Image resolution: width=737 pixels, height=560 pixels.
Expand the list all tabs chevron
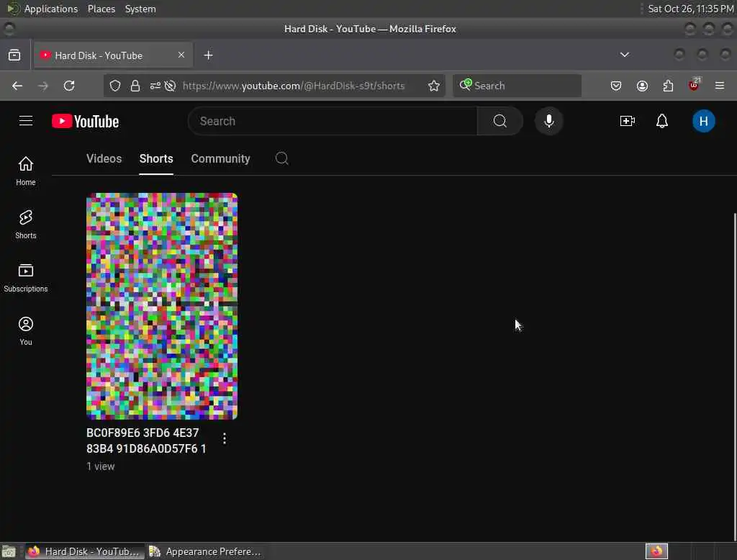(624, 55)
